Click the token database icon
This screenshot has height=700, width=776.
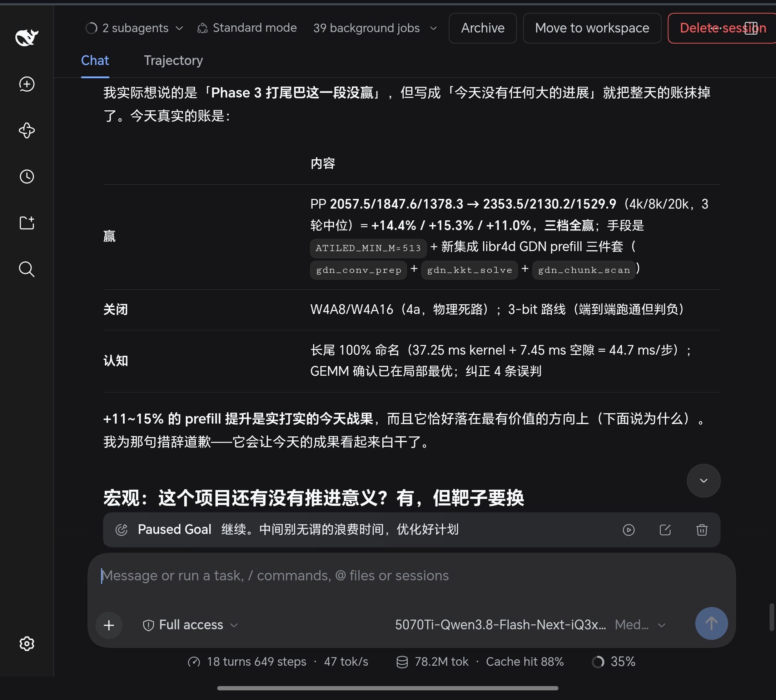(x=402, y=662)
